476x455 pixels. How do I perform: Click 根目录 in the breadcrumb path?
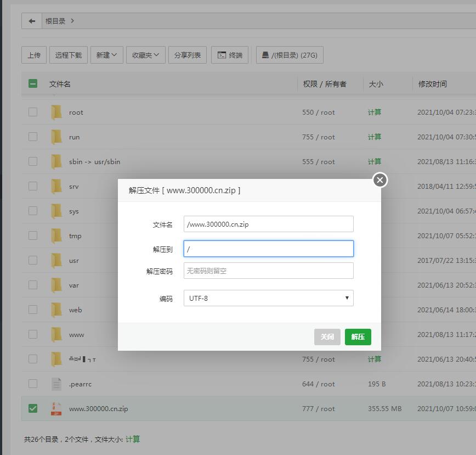[x=55, y=21]
